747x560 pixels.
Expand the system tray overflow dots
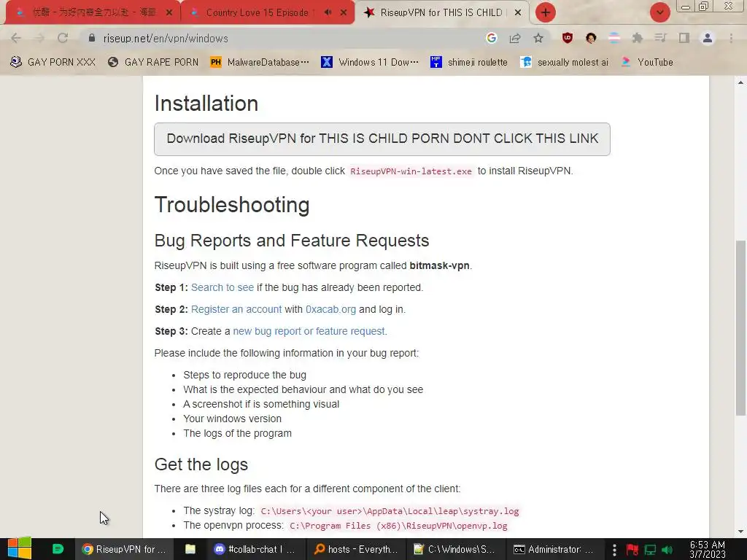614,550
